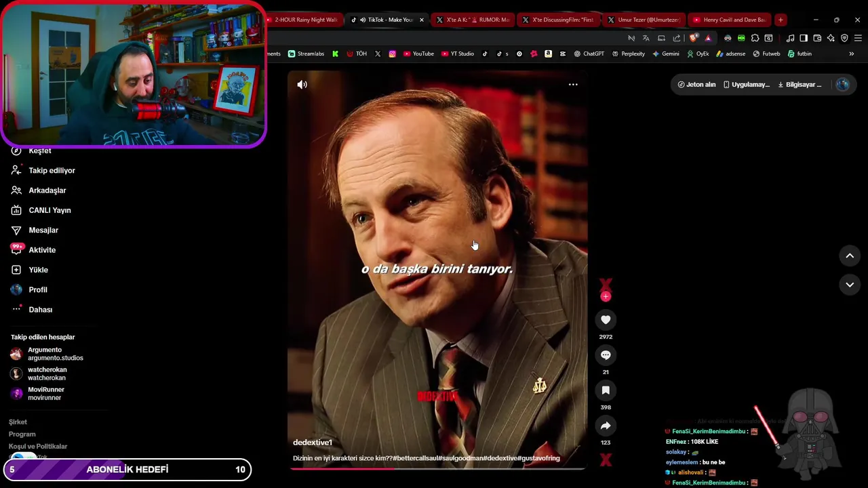
Task: Open dedextive1 creator username
Action: 313,443
